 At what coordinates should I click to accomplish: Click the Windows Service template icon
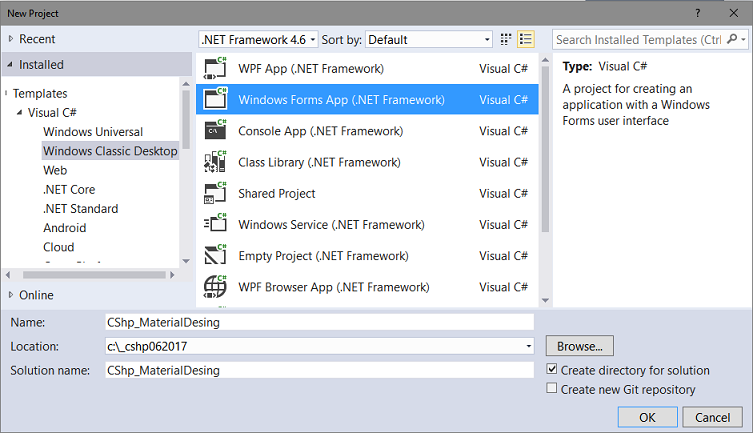pyautogui.click(x=215, y=224)
